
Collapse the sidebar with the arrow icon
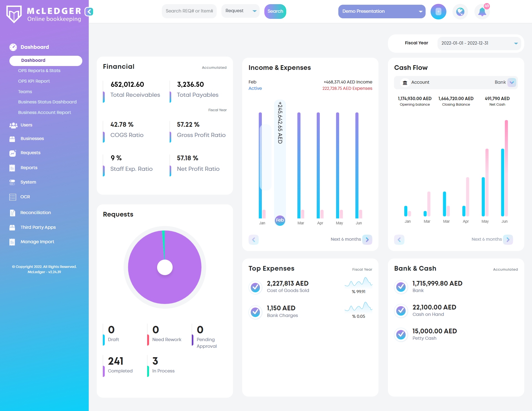(x=89, y=12)
